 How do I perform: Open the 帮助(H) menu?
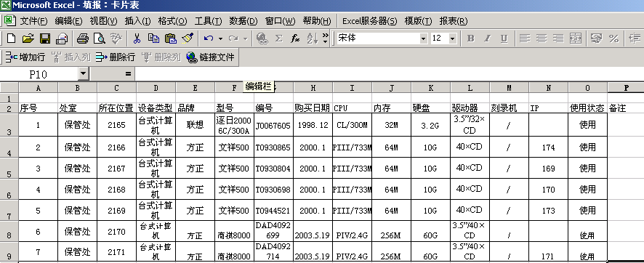point(317,21)
